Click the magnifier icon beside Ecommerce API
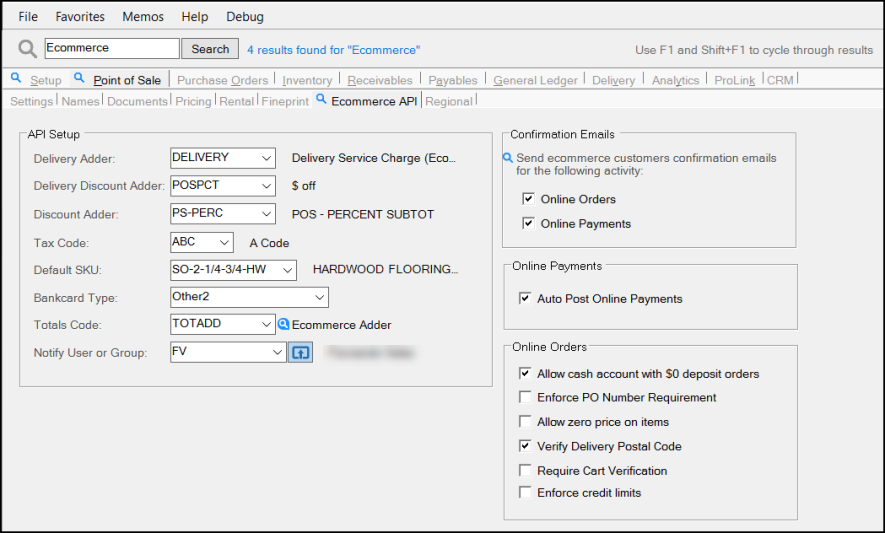This screenshot has height=533, width=885. (x=321, y=99)
